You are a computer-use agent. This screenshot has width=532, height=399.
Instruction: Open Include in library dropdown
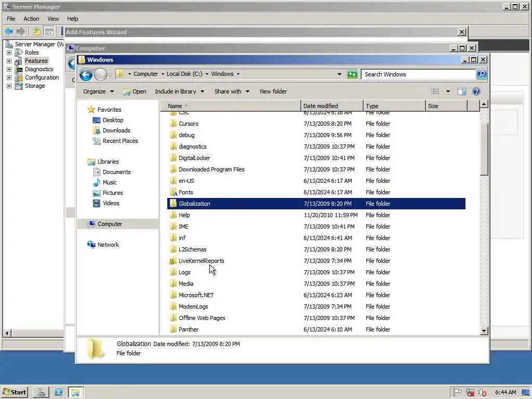point(179,91)
